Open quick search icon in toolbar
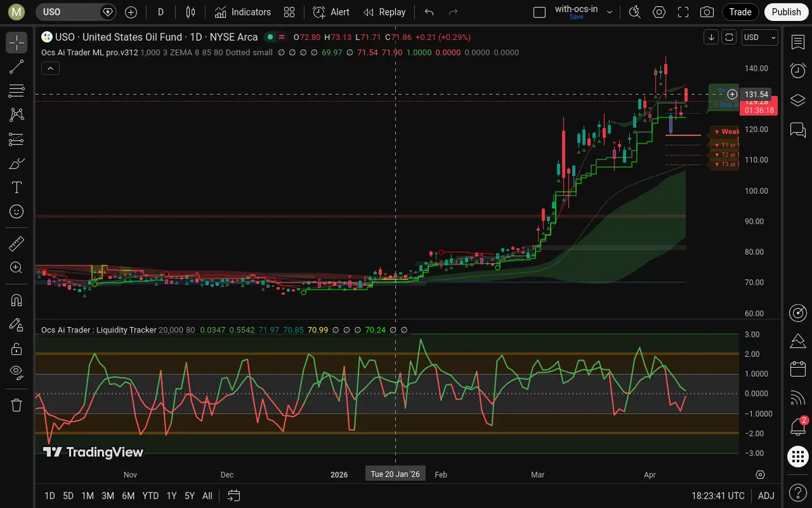The height and width of the screenshot is (508, 812). (x=634, y=12)
